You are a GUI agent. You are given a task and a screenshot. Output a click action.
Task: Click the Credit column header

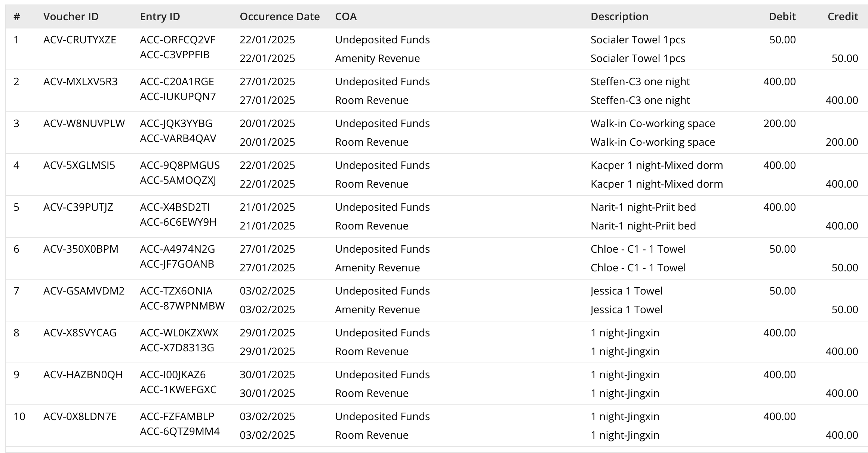click(842, 16)
